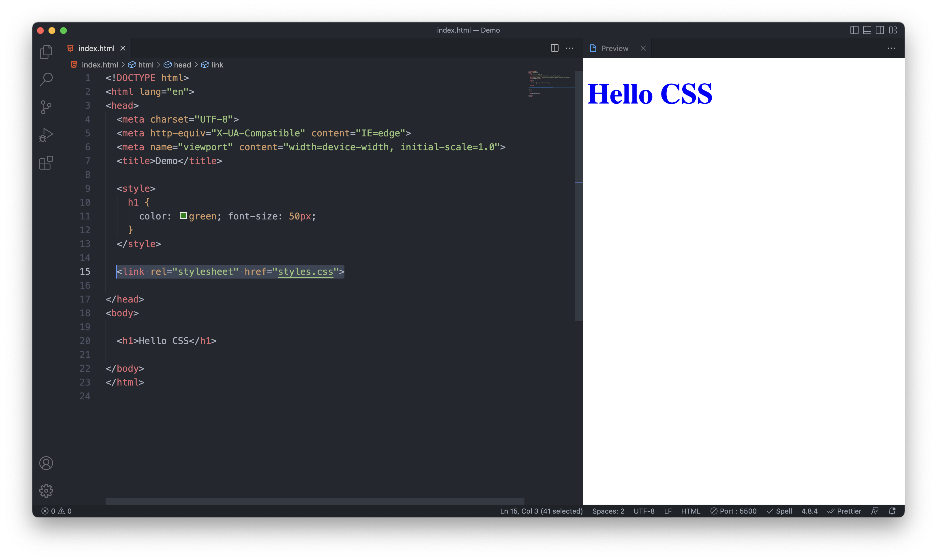Click the <title>Demo</title> line
Viewport: 937px width, 560px height.
169,161
